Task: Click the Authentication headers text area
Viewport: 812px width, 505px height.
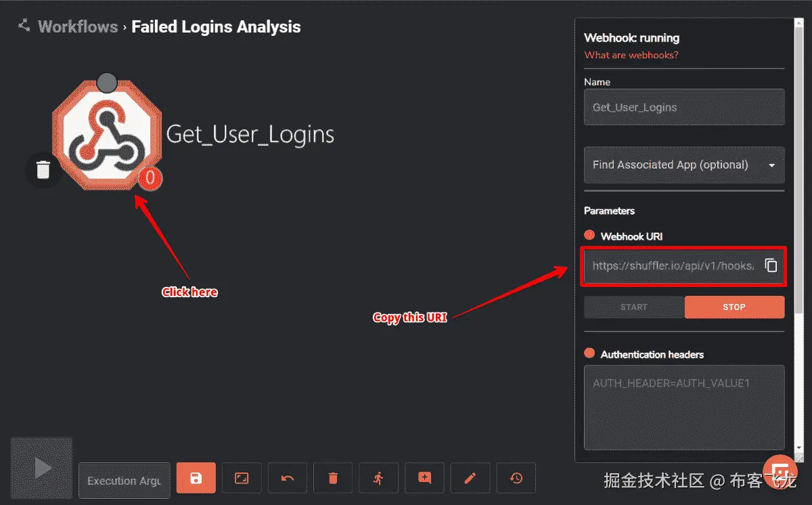Action: 684,408
